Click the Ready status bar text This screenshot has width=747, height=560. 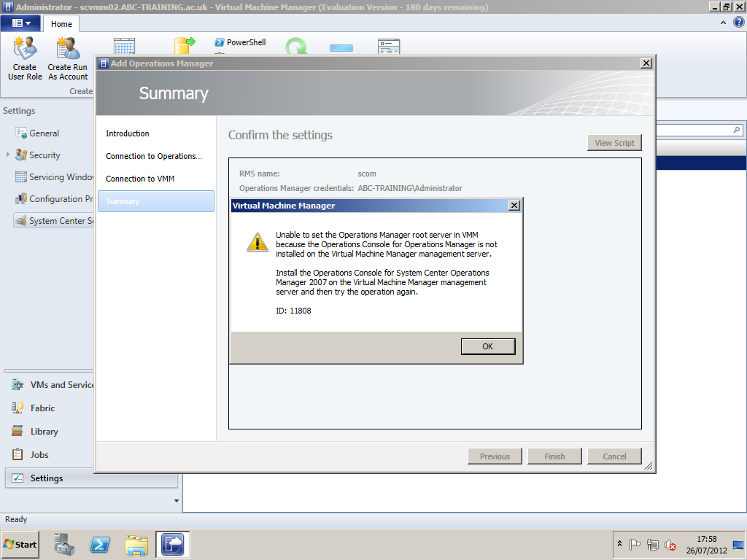(x=16, y=519)
